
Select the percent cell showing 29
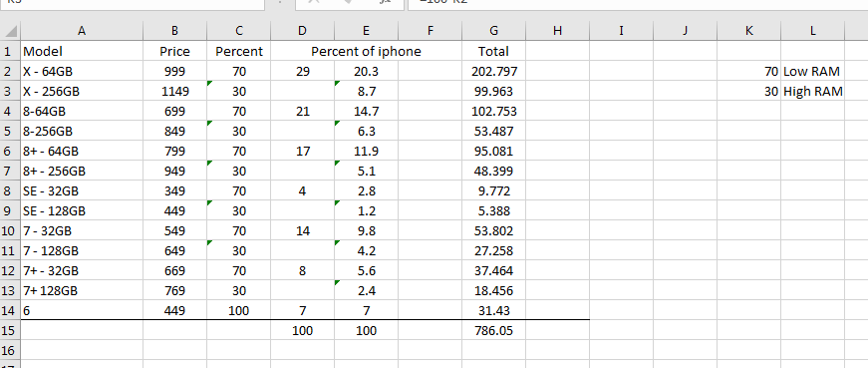[302, 72]
